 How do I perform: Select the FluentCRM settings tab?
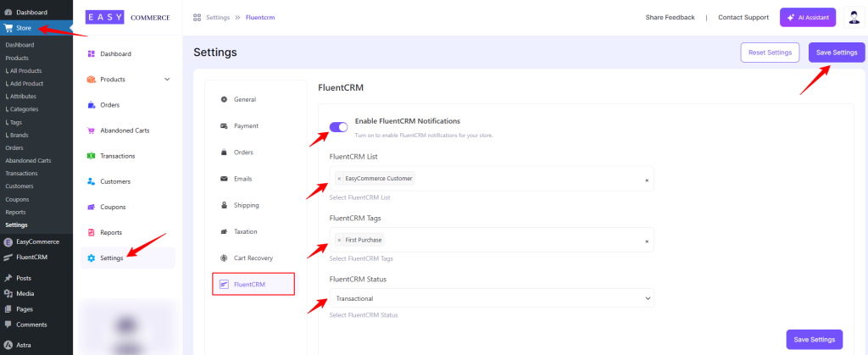253,284
